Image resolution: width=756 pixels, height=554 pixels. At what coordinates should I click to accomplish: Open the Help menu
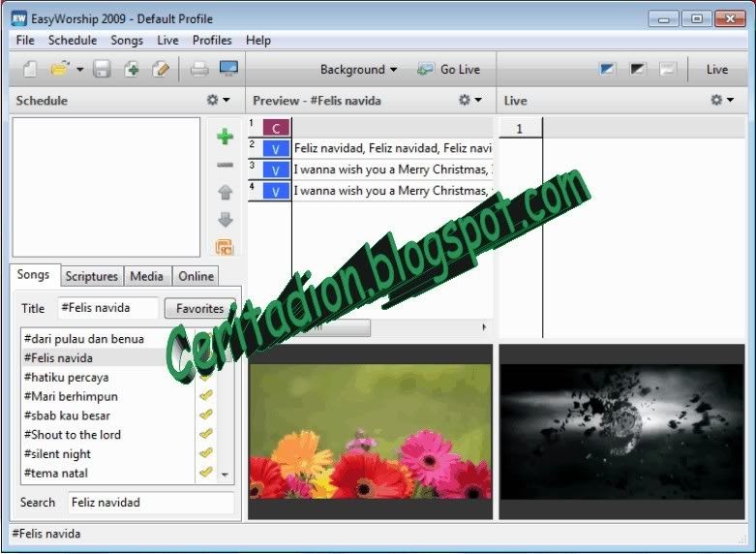257,40
